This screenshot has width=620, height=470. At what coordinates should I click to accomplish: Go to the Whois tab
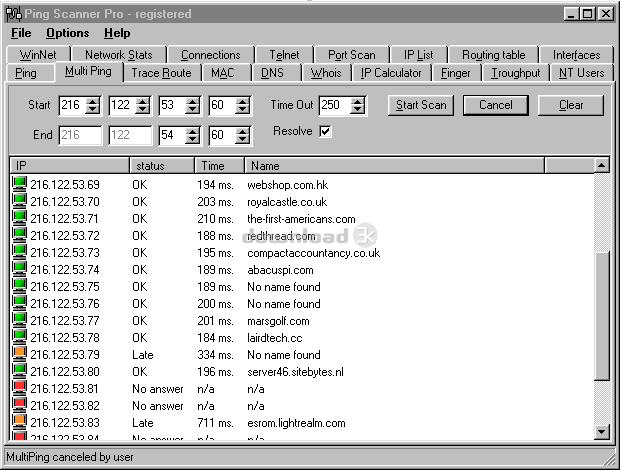tap(326, 73)
